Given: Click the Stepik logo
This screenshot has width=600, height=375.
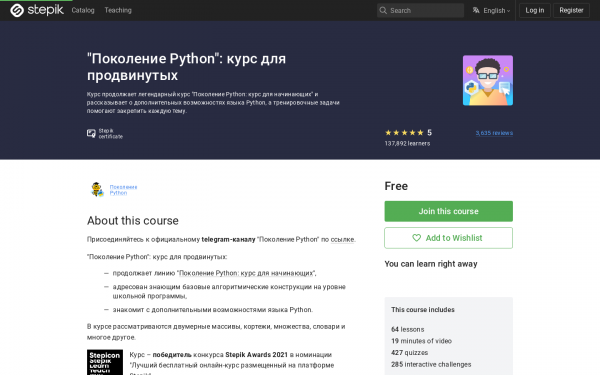Looking at the screenshot, I should click(37, 10).
